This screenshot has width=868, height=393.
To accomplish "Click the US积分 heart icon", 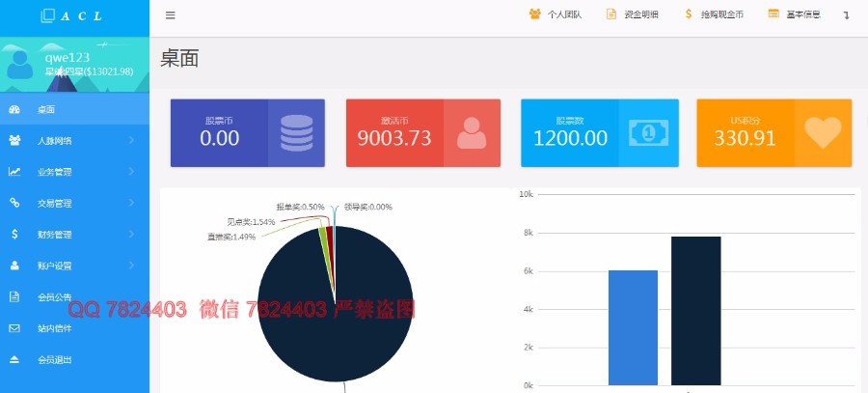I will 823,133.
